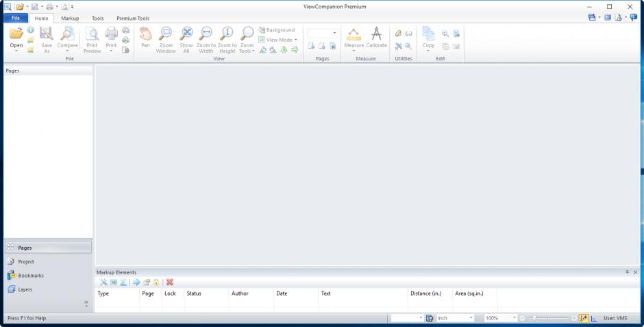The image size is (644, 327).
Task: Open a file using the Open folder icon
Action: point(16,34)
